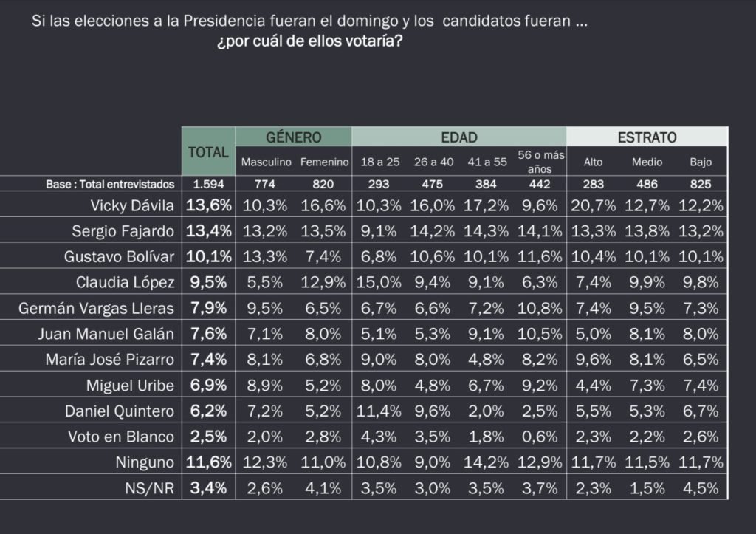This screenshot has height=534, width=756.
Task: Select the 1.594 total base value
Action: (208, 184)
